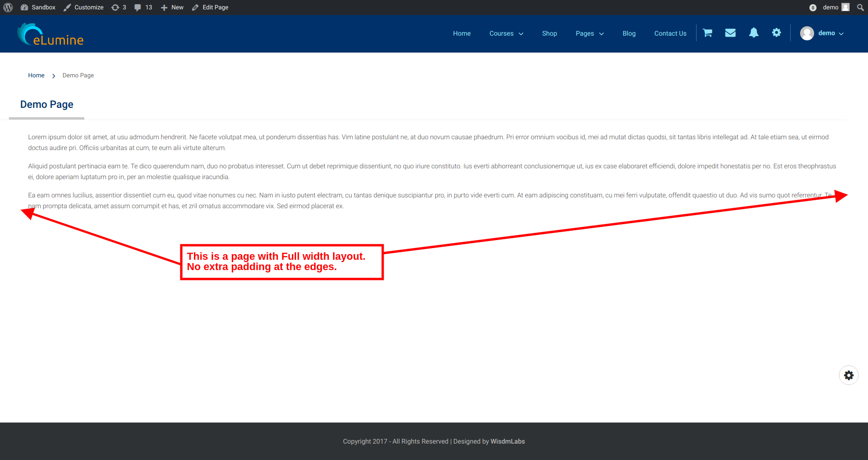
Task: Select Contact Us in navigation
Action: [670, 33]
